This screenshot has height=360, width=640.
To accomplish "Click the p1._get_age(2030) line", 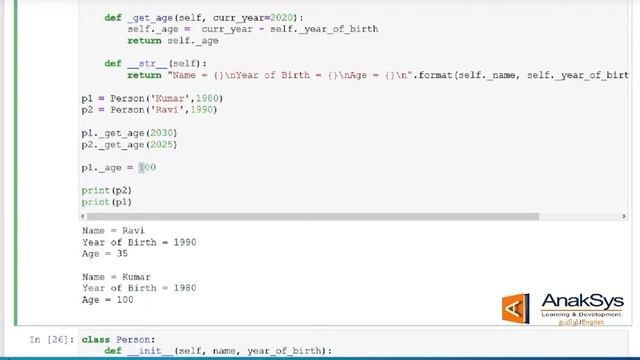I will coord(129,133).
